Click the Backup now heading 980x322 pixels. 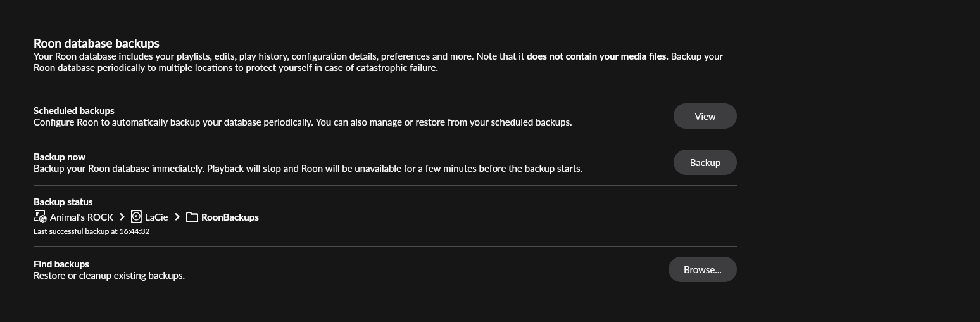60,157
